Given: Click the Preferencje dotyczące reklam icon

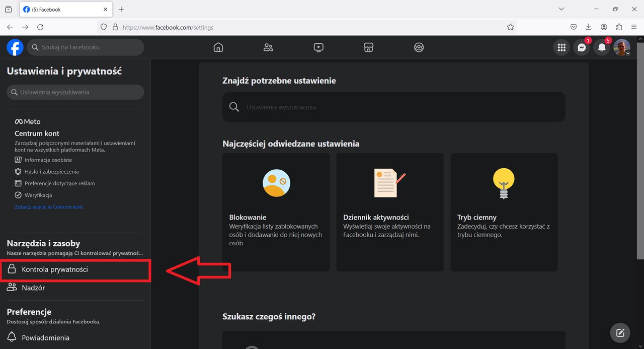Looking at the screenshot, I should pos(18,183).
